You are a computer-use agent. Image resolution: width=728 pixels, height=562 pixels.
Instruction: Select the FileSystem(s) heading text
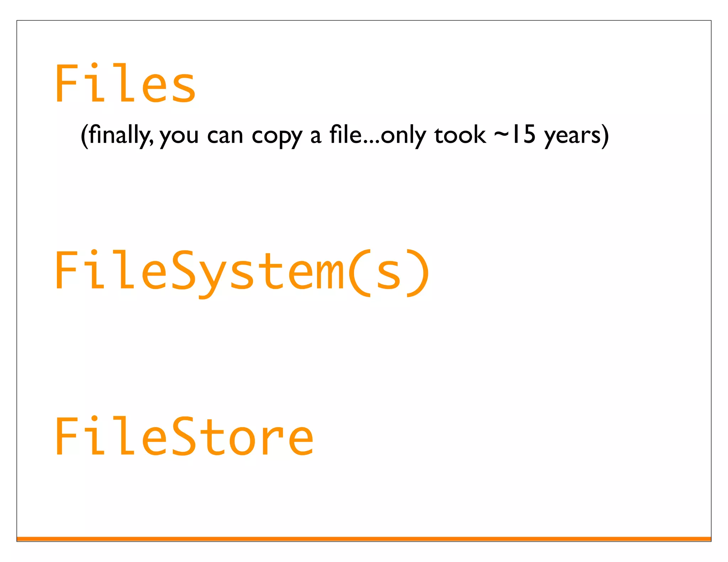click(x=242, y=274)
